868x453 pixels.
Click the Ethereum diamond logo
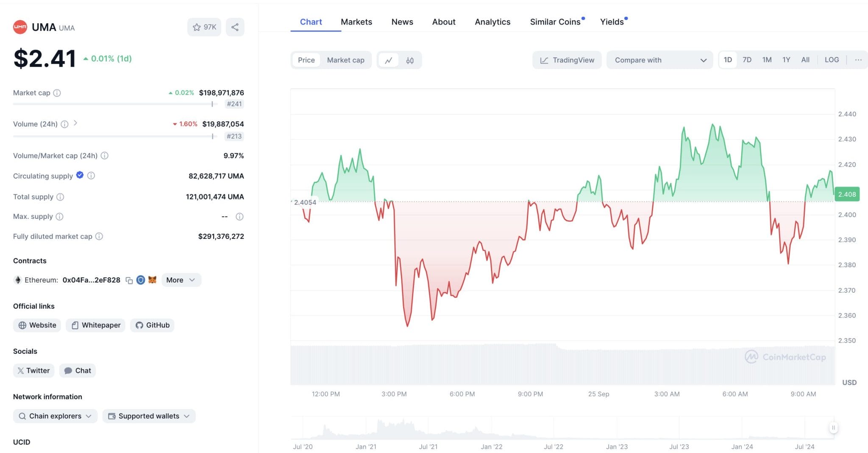[18, 280]
